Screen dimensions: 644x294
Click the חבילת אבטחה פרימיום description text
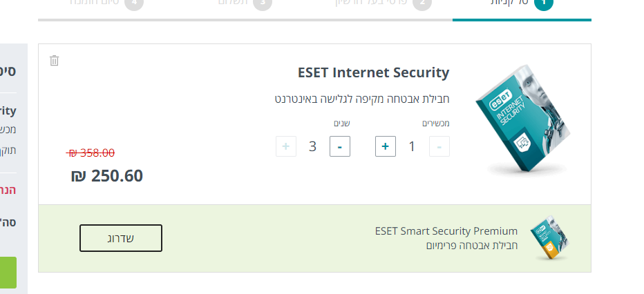tap(471, 245)
